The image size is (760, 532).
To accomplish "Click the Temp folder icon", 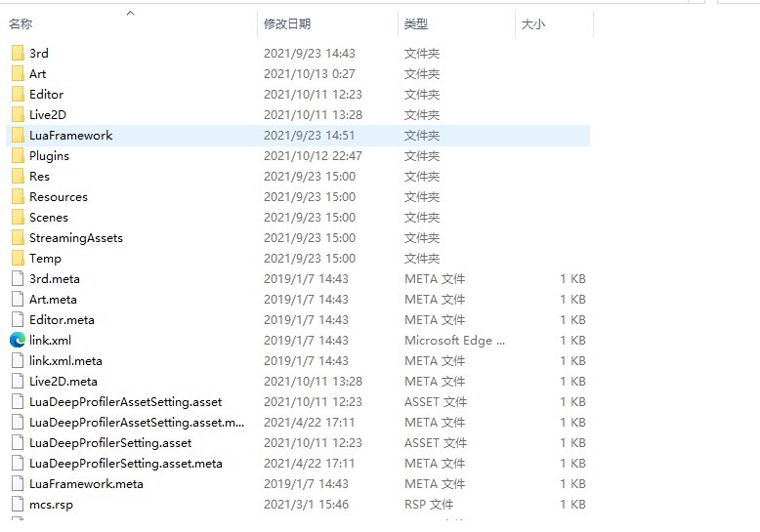I will [x=18, y=259].
